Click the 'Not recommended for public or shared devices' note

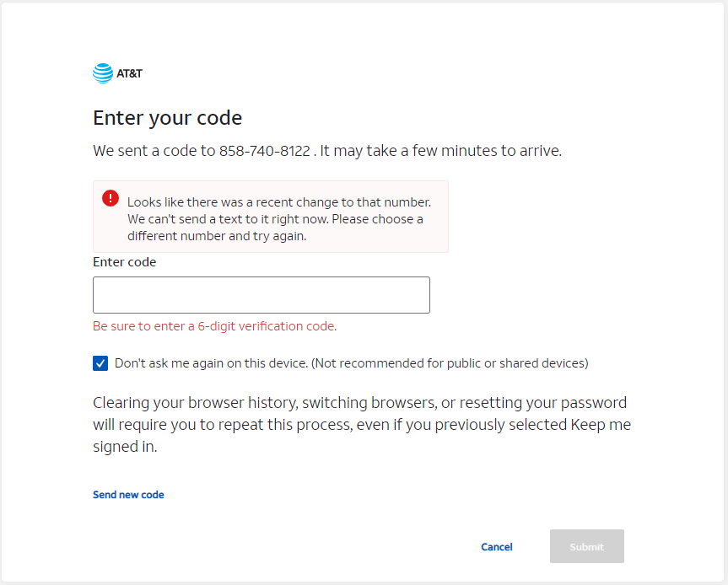[450, 363]
